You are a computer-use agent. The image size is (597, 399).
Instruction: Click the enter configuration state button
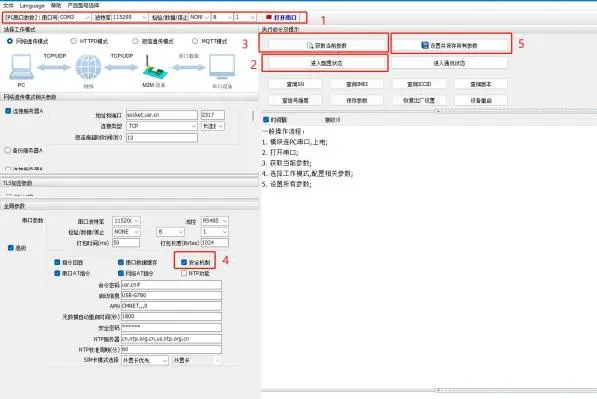pos(326,63)
